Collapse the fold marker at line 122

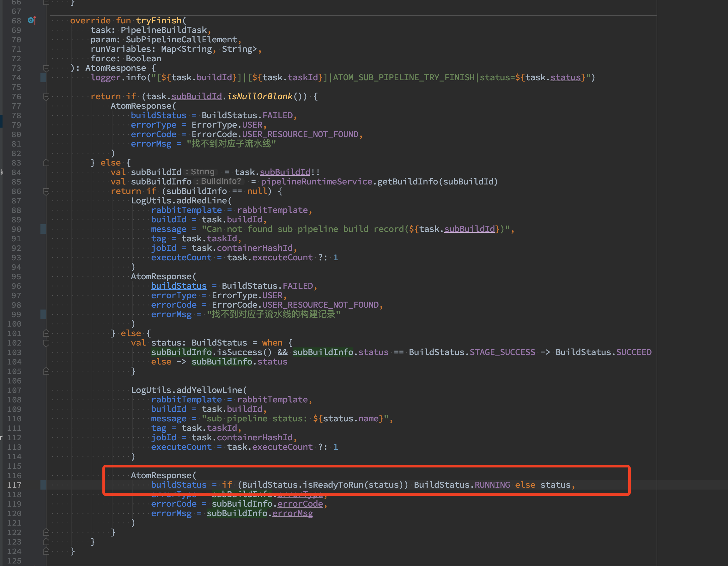point(46,532)
